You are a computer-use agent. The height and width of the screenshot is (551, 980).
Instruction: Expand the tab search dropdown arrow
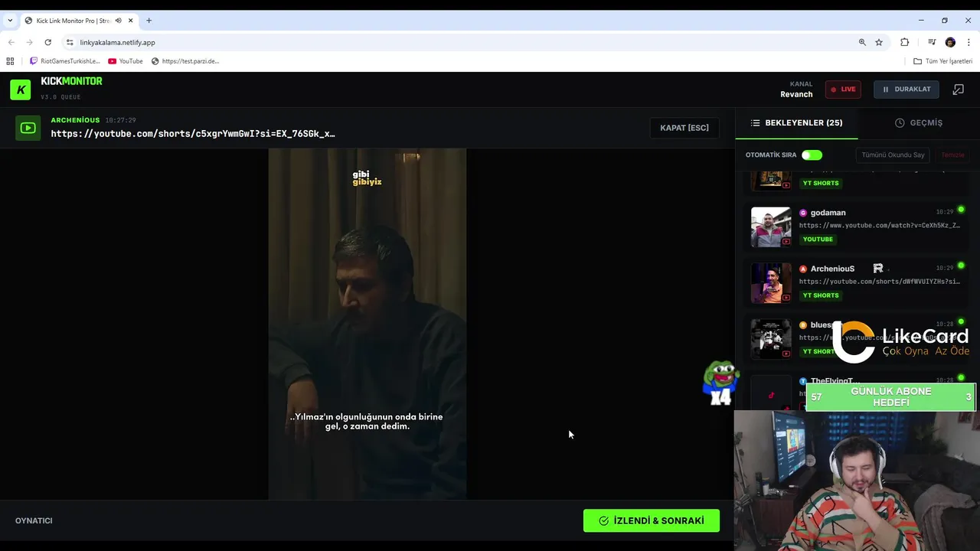(x=10, y=21)
